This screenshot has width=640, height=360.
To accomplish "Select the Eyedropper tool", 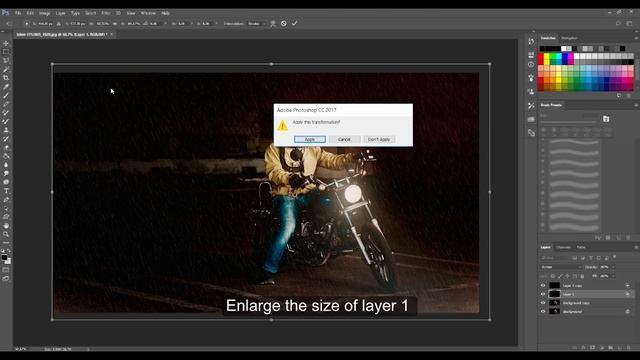I will tap(6, 87).
